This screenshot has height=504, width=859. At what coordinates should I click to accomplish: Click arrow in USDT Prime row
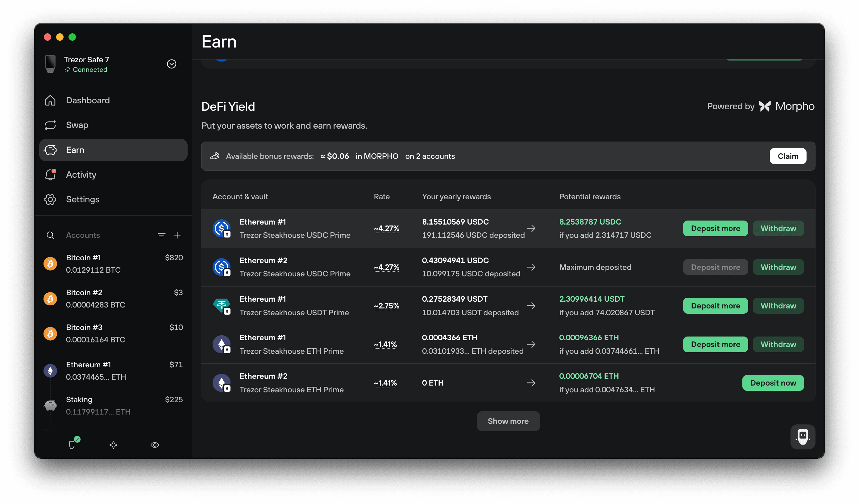[x=531, y=306]
